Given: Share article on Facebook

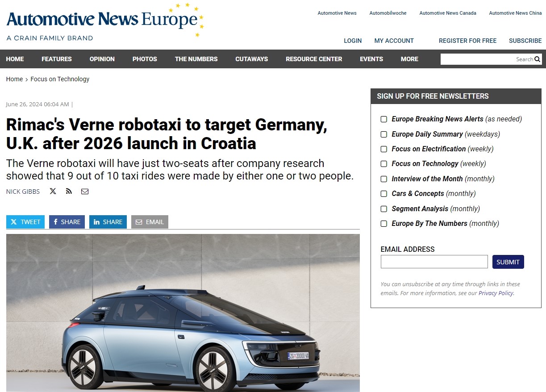Looking at the screenshot, I should 67,222.
